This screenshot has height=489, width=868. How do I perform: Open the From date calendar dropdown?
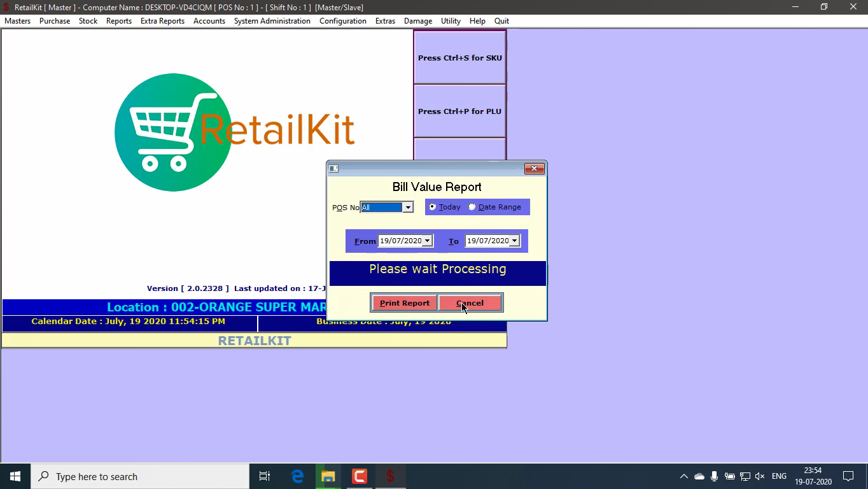[427, 241]
